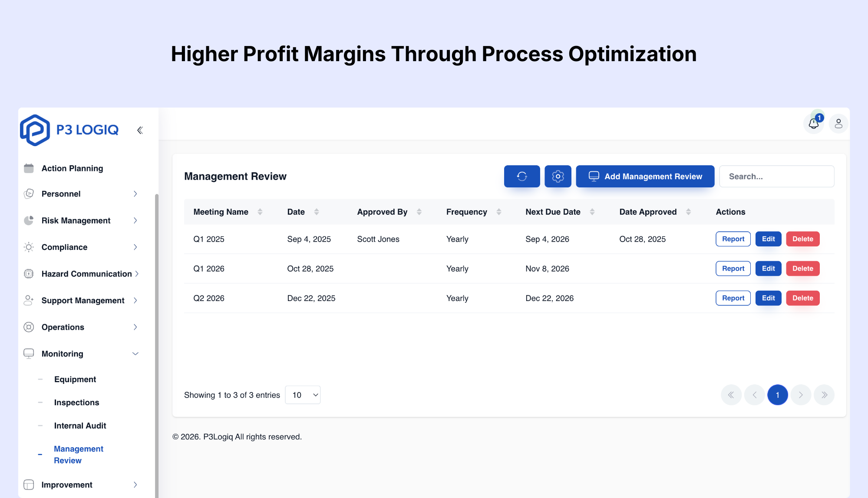
Task: Open Report for Q2 2026
Action: pyautogui.click(x=733, y=298)
